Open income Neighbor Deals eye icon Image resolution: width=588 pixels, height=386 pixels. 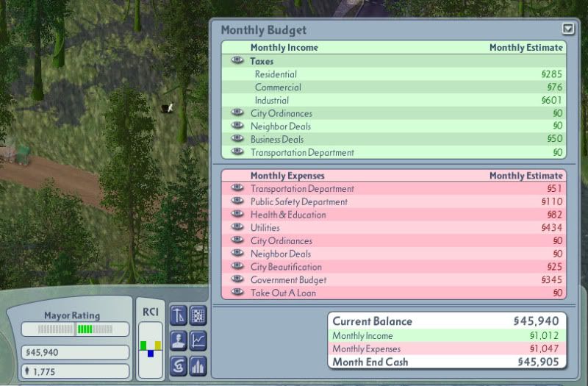tap(237, 125)
